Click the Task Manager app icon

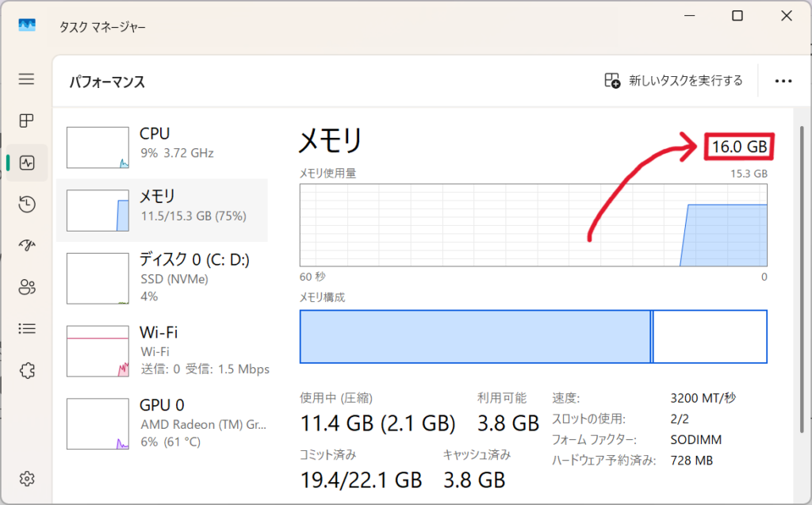pos(27,25)
